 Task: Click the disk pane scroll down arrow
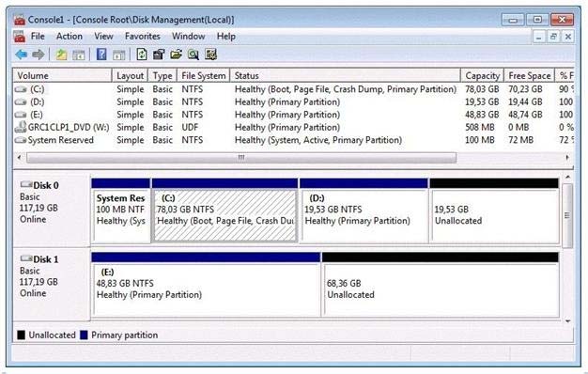(567, 321)
